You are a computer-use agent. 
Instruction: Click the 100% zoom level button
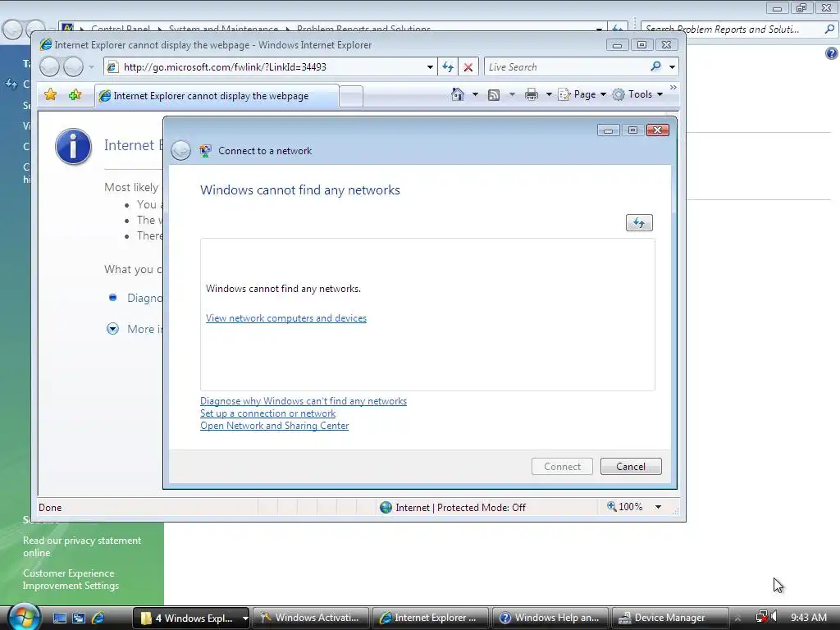click(x=624, y=507)
